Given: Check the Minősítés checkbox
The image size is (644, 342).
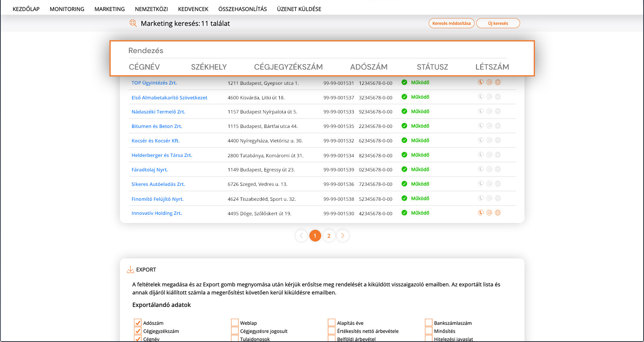Looking at the screenshot, I should (x=429, y=331).
